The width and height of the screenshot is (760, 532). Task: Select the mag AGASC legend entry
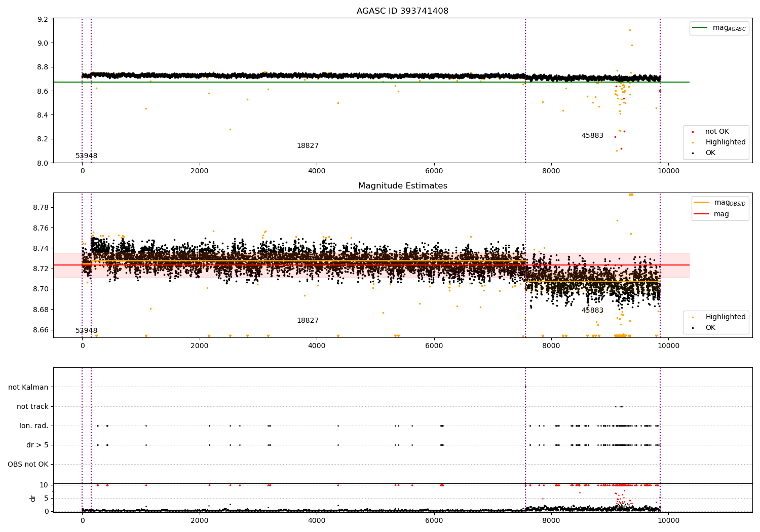pos(719,28)
